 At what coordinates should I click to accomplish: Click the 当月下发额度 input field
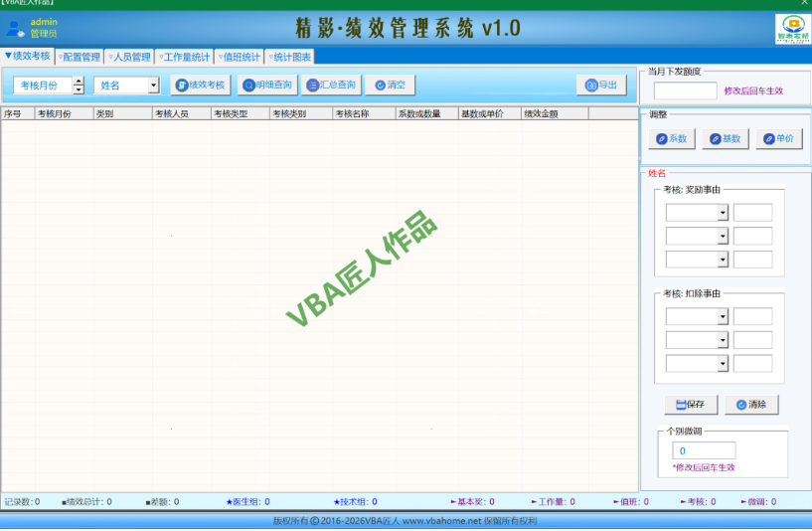[685, 90]
